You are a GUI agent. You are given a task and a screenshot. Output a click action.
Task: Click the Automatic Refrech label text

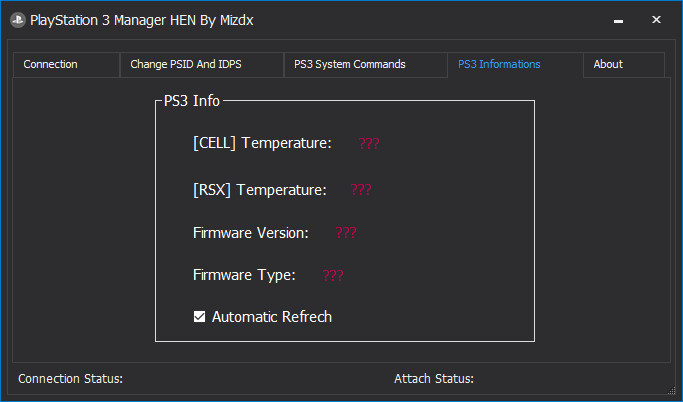coord(272,317)
